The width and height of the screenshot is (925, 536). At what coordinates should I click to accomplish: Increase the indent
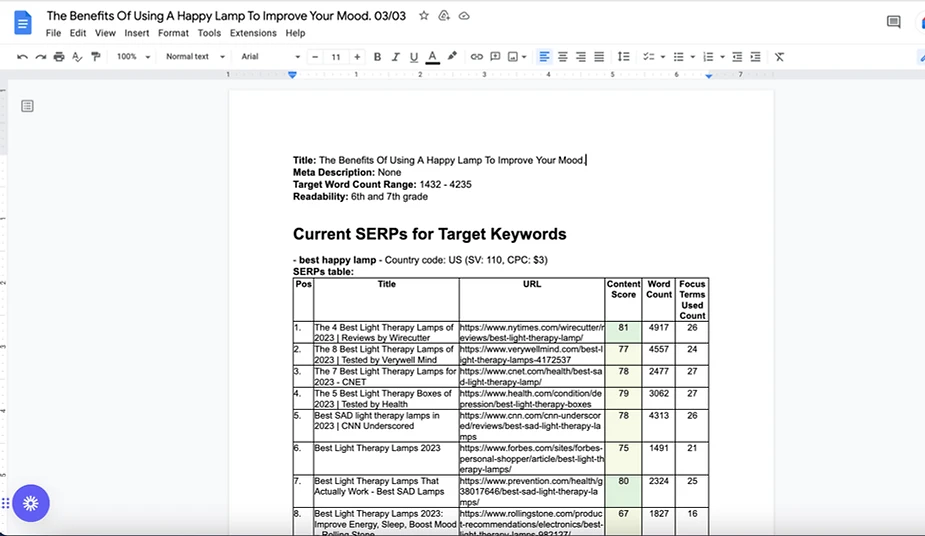tap(756, 57)
